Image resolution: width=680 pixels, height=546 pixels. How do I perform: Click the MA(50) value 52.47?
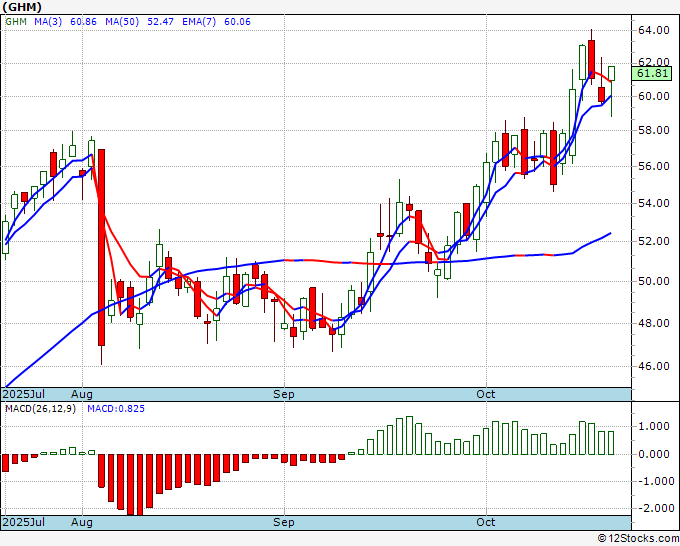(160, 22)
